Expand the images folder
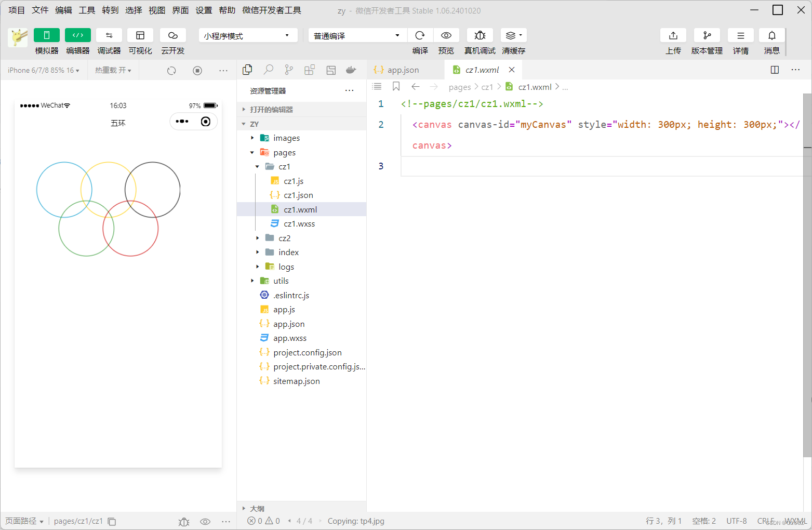The height and width of the screenshot is (530, 812). (301, 138)
